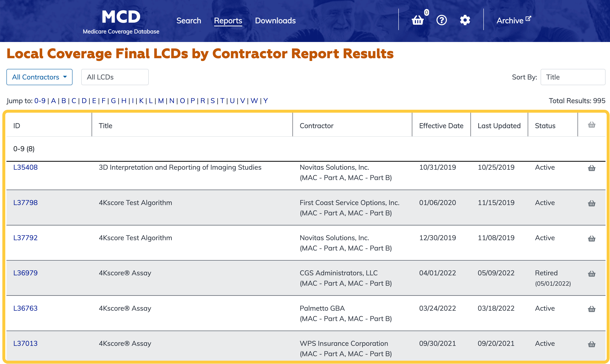610x364 pixels.
Task: Select the Reports menu item
Action: [x=228, y=21]
